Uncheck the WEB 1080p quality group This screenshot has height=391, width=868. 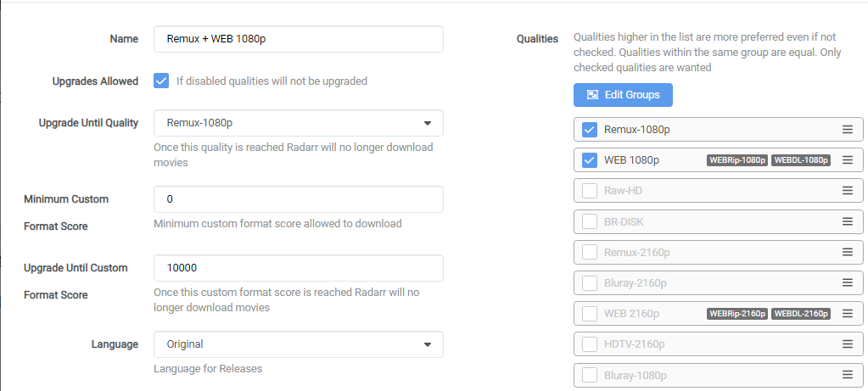[x=590, y=160]
